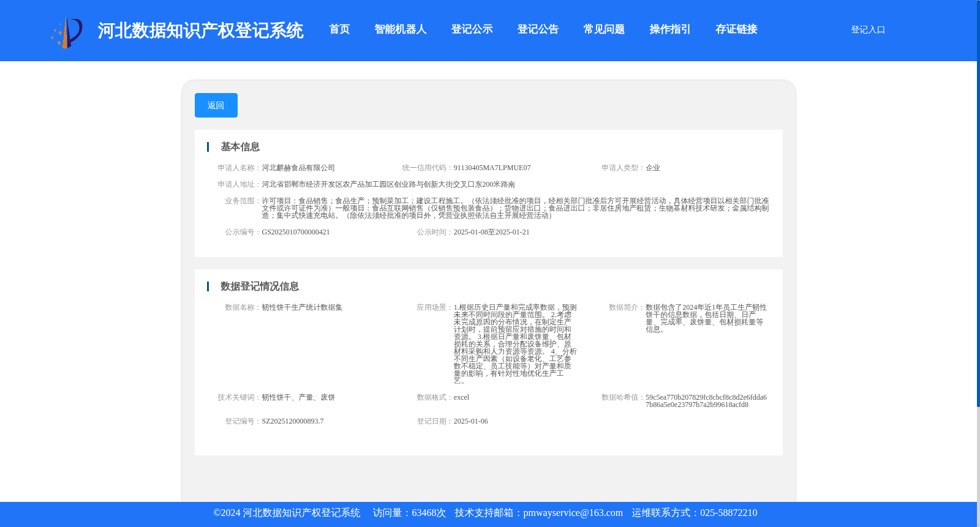Select publicity number GS2025010700000421

click(296, 232)
